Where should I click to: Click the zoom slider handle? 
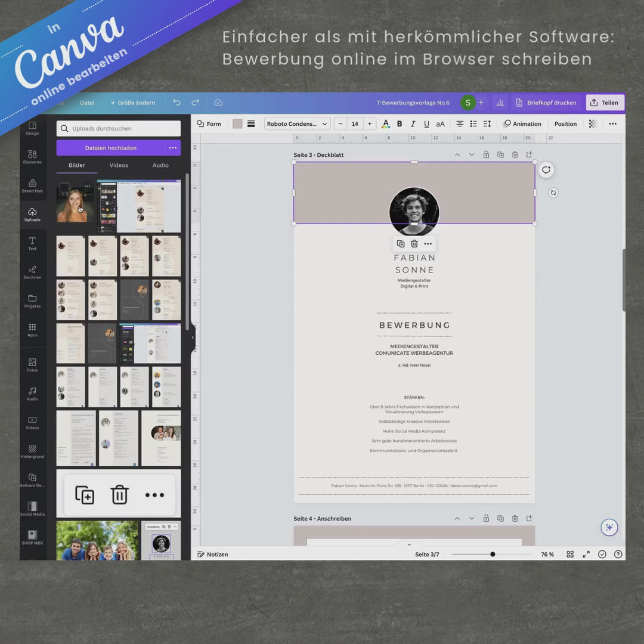tap(493, 554)
